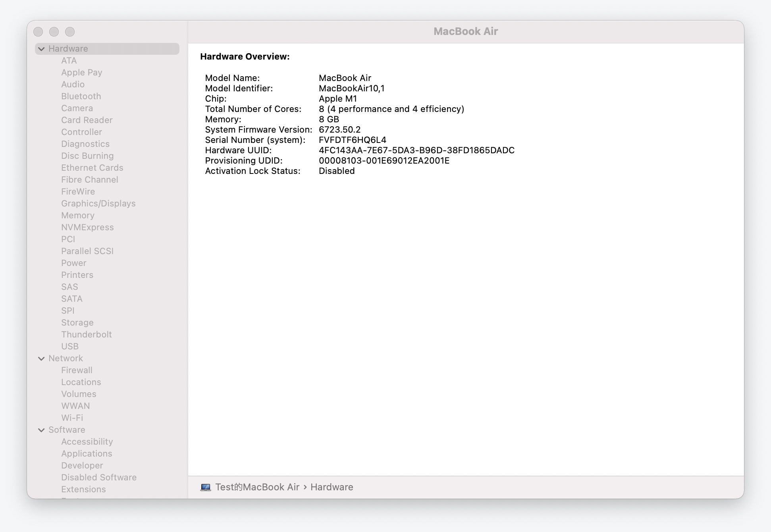
Task: Open Power information
Action: [x=73, y=263]
